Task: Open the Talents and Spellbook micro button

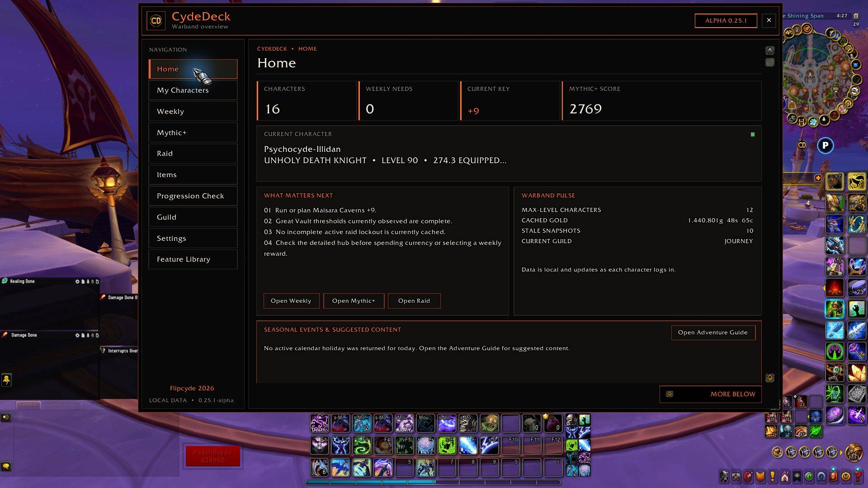Action: (x=748, y=476)
